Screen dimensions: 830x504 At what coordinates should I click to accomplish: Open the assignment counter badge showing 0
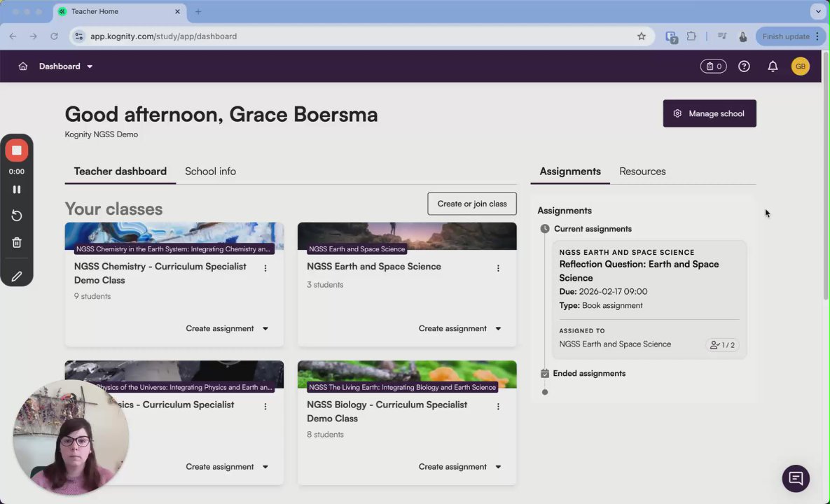(x=713, y=66)
